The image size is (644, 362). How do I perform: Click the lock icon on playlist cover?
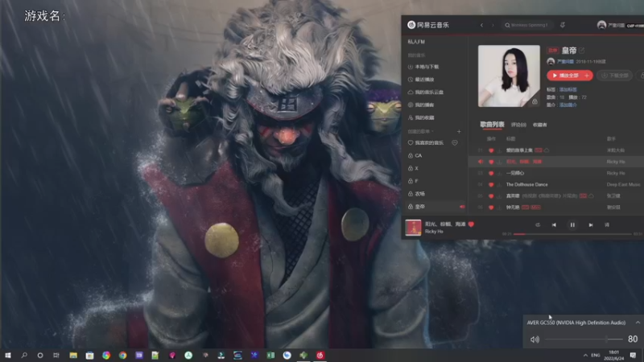point(535,101)
